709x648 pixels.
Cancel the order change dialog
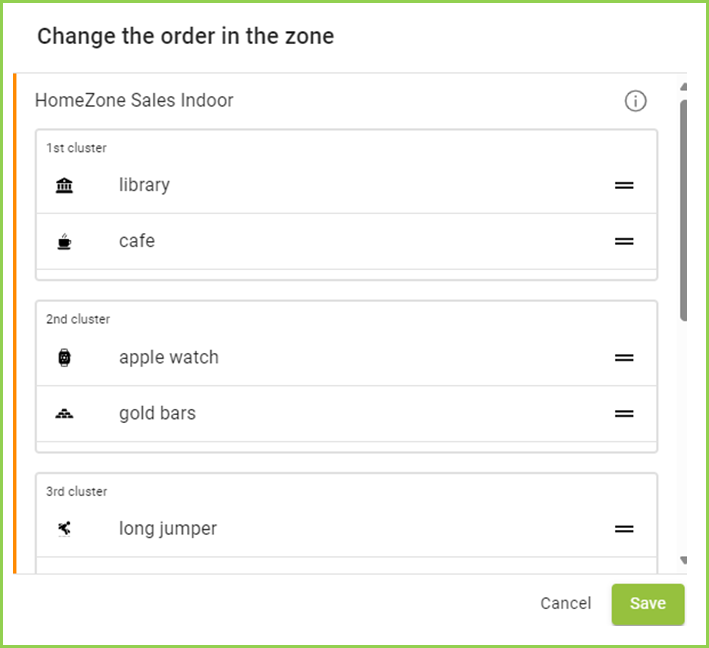pyautogui.click(x=566, y=603)
